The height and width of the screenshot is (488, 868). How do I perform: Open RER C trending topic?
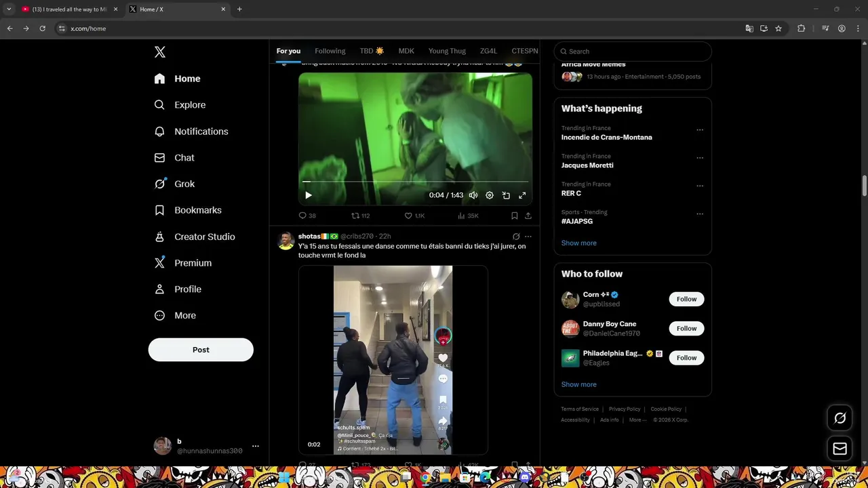point(571,194)
